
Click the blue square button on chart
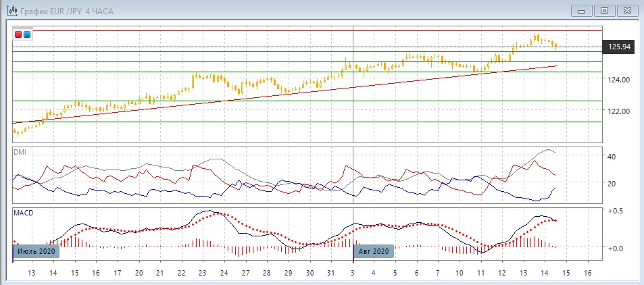tap(27, 34)
